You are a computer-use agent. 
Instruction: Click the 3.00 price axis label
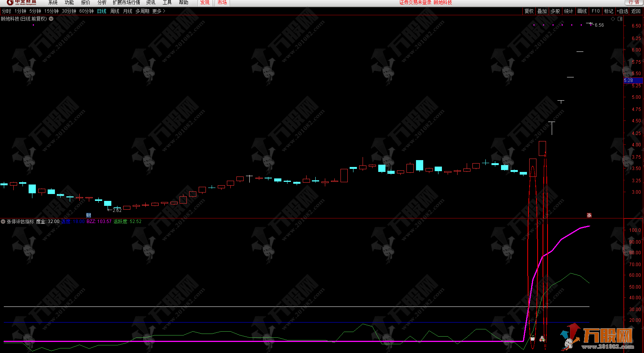[x=636, y=192]
